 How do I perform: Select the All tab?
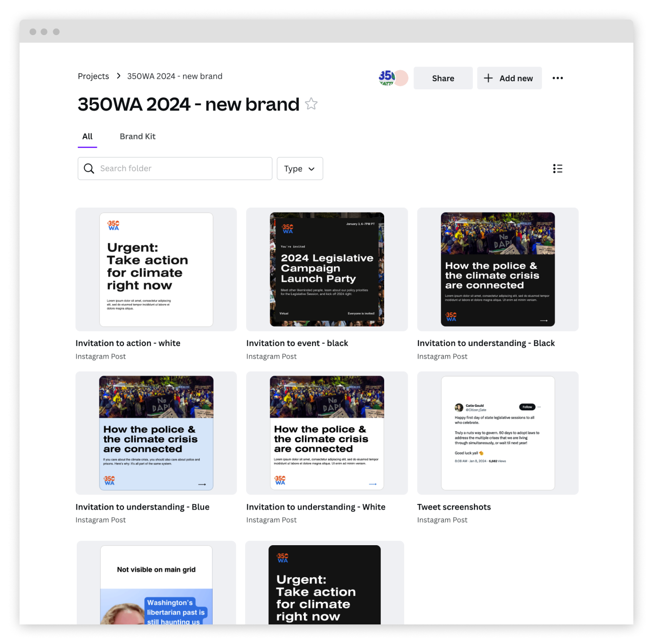coord(87,136)
